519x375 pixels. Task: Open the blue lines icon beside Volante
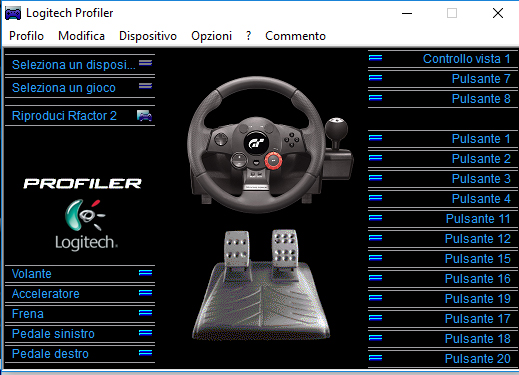[x=145, y=273]
